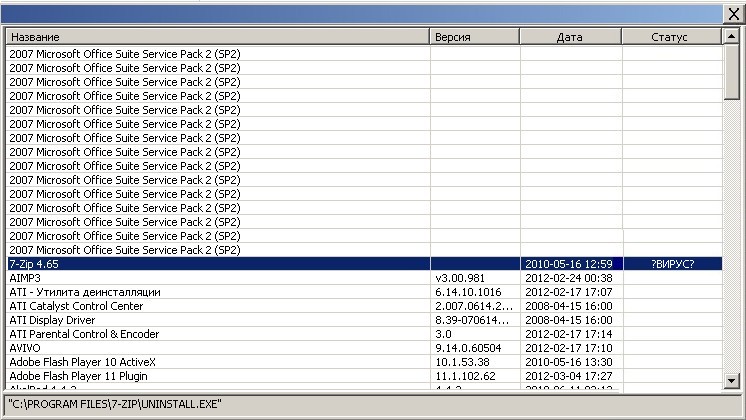Viewport: 746px width, 420px height.
Task: Click the date 2012-02-17 17:14
Action: tap(569, 334)
